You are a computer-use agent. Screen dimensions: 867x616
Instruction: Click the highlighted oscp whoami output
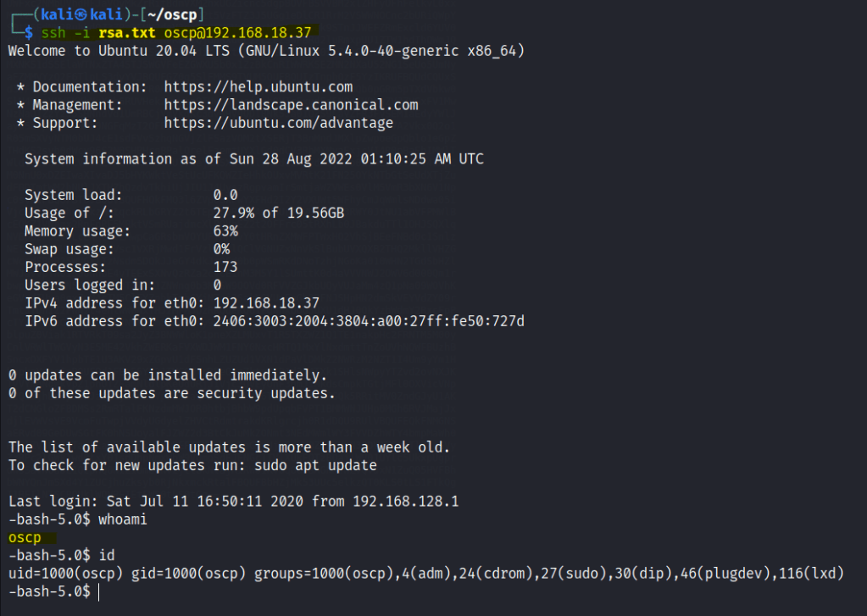click(x=25, y=537)
